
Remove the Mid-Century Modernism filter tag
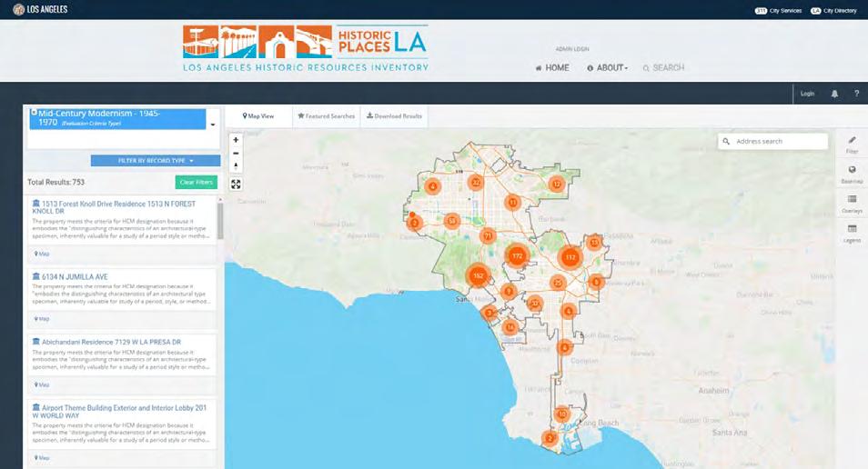click(x=34, y=113)
